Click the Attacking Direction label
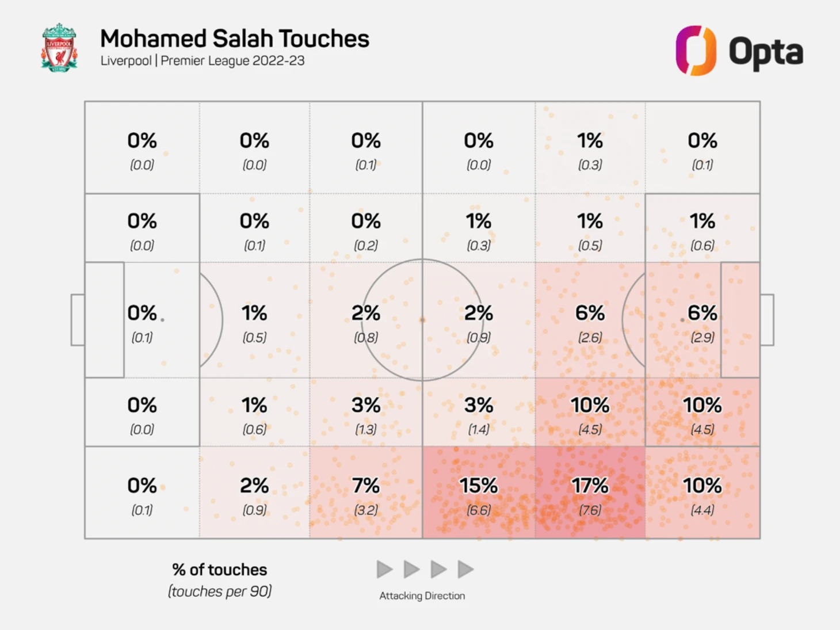840x630 pixels. coord(422,596)
